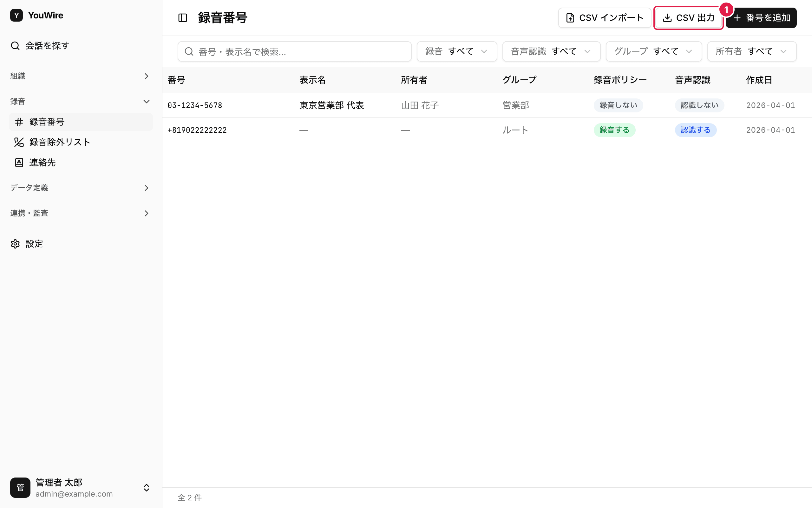Click the 作成日 column header

[759, 80]
